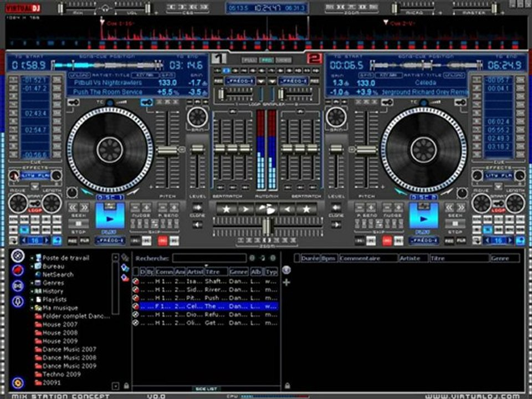Switch to the leftmost skin-mode tab

tap(249, 60)
